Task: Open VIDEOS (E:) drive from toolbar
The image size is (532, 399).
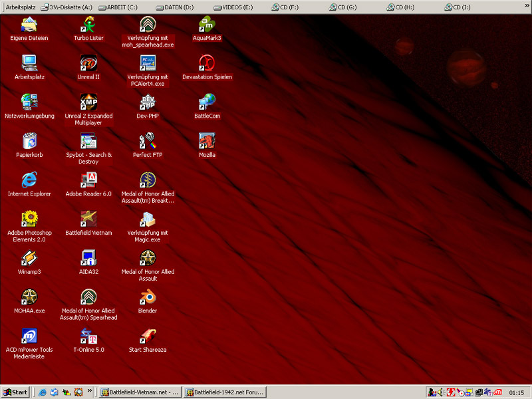Action: 233,7
